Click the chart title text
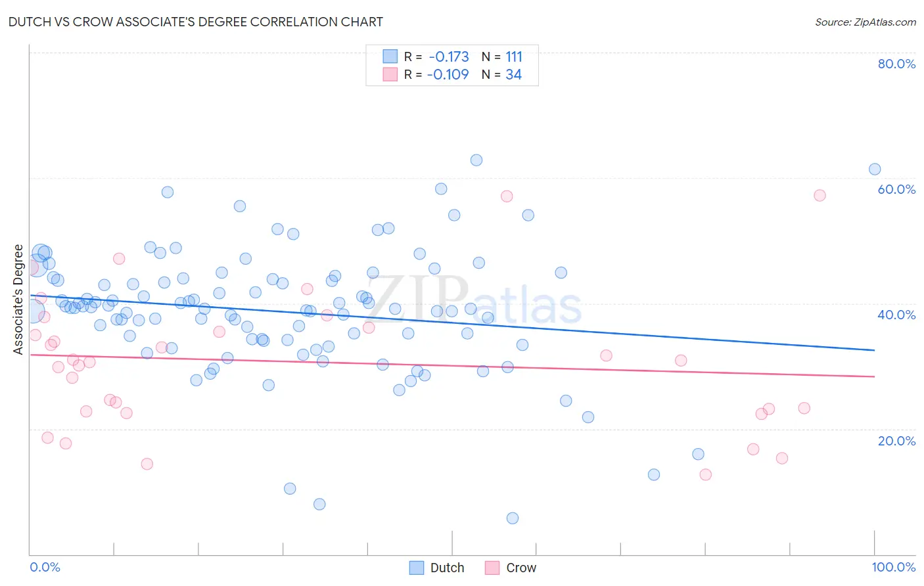This screenshot has height=586, width=924. 196,22
